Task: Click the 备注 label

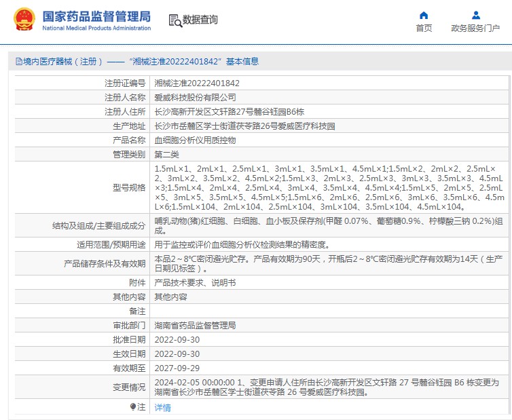Action: tap(137, 311)
